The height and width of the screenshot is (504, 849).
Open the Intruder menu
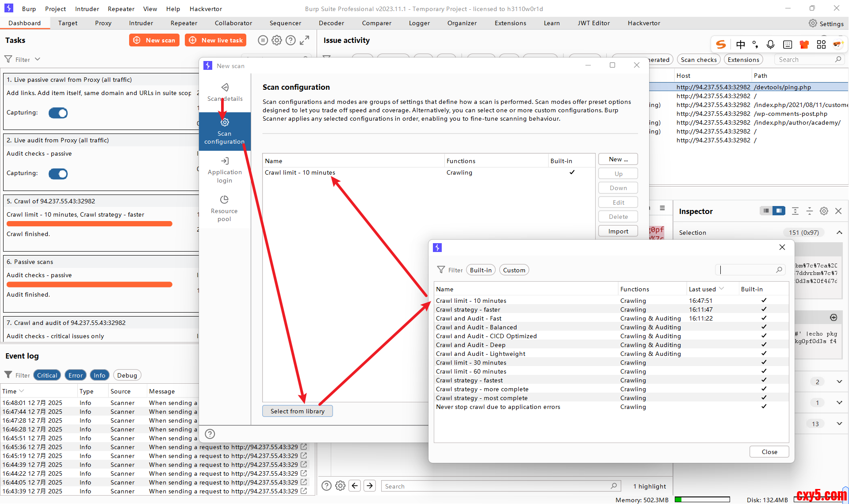87,9
